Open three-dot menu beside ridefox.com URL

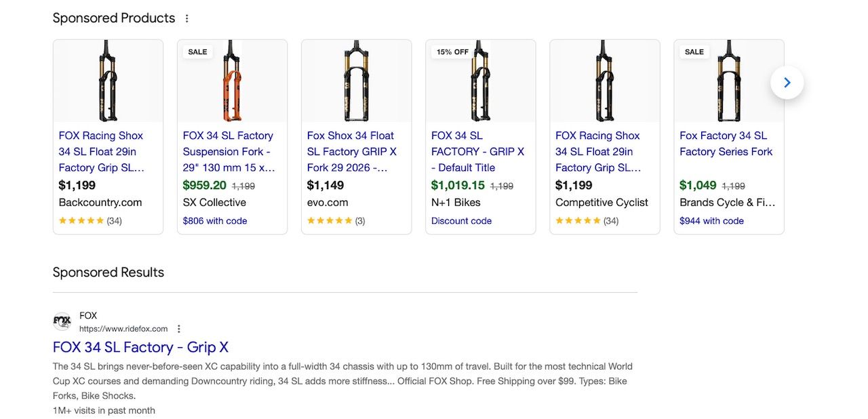179,329
